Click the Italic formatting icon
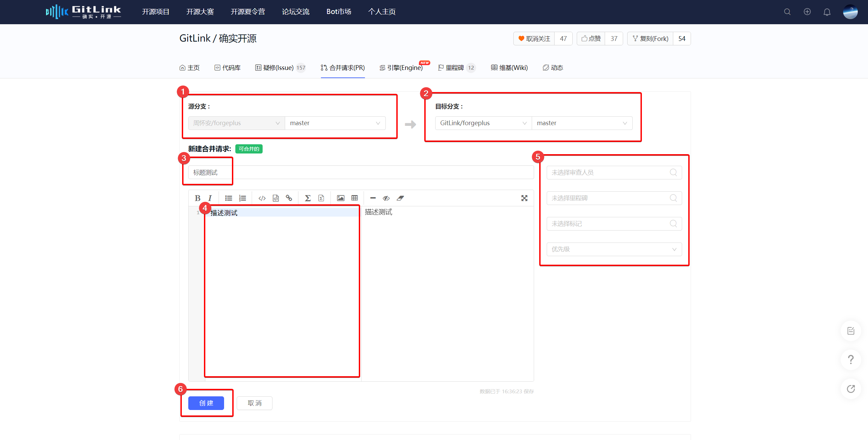868x440 pixels. coord(210,198)
